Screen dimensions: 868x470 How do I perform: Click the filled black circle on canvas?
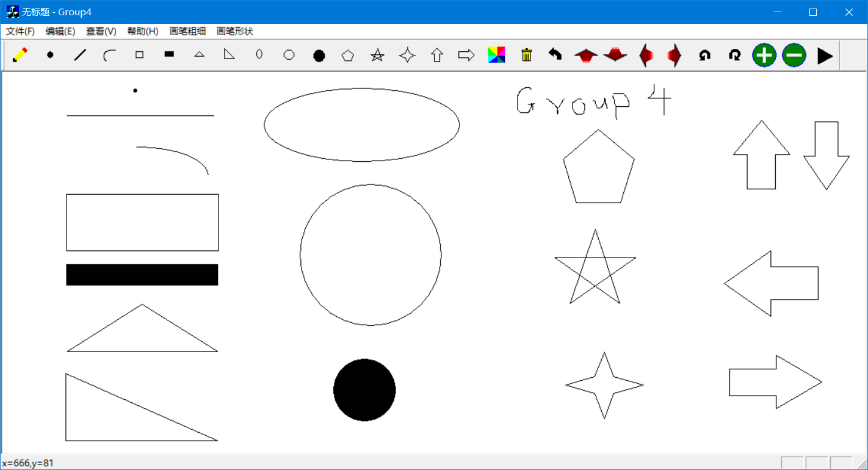coord(364,390)
